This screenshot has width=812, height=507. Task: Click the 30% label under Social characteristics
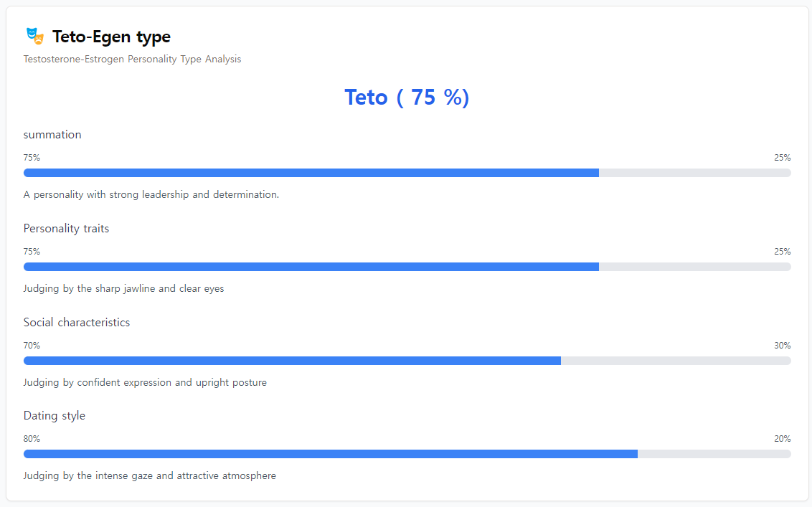783,346
